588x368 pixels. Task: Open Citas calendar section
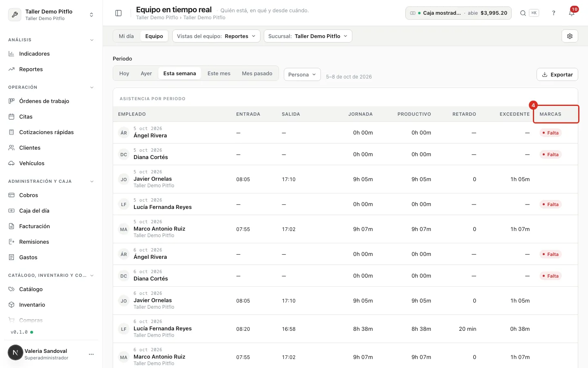pyautogui.click(x=51, y=117)
